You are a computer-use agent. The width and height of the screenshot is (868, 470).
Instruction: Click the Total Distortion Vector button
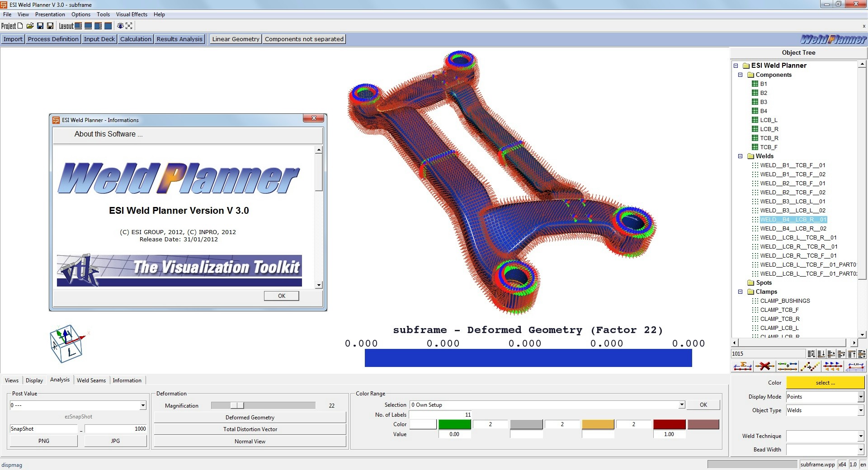[250, 429]
